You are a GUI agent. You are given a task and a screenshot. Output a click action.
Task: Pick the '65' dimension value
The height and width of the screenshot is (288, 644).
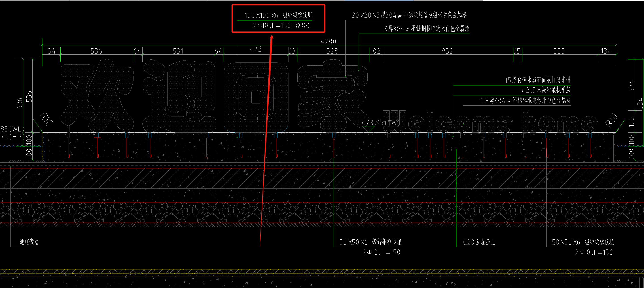pos(517,51)
